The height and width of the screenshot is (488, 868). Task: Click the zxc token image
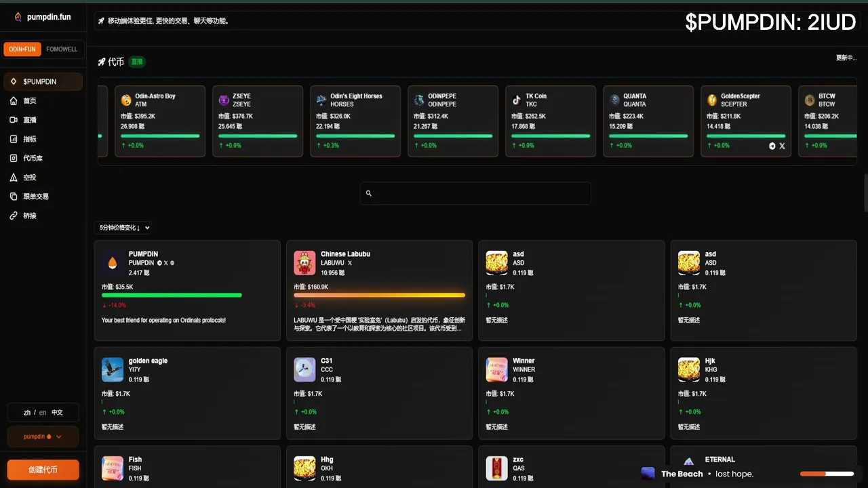click(x=497, y=468)
